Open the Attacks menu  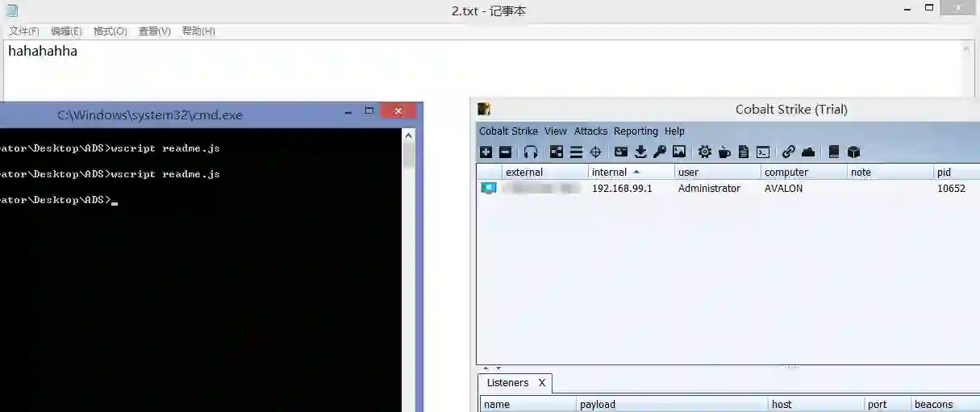click(590, 131)
